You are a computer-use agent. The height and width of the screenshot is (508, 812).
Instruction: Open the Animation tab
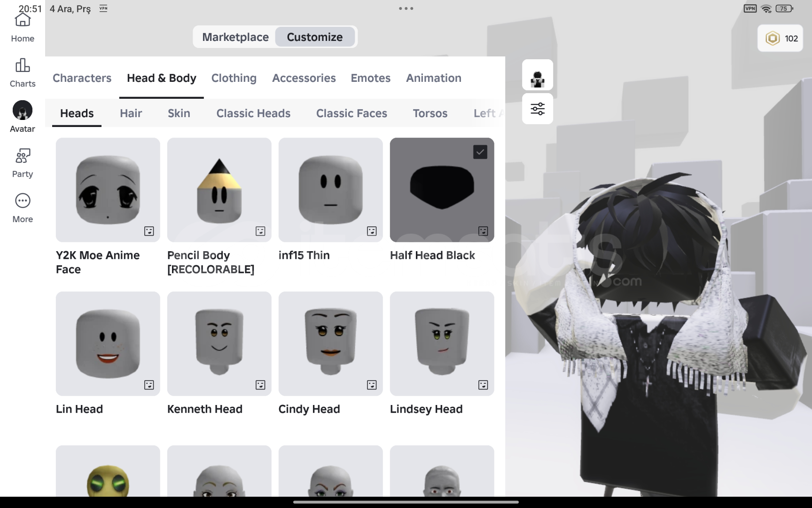click(x=434, y=78)
